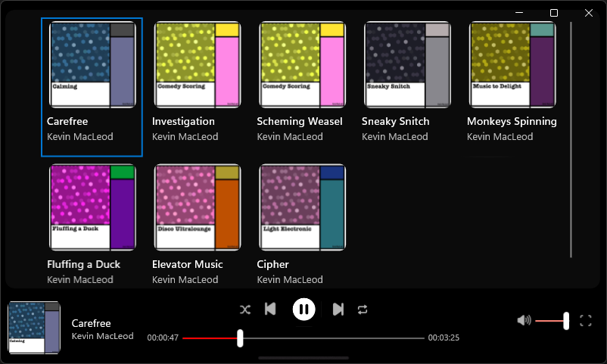Toggle shuffle playback mode
The width and height of the screenshot is (607, 364).
tap(245, 310)
